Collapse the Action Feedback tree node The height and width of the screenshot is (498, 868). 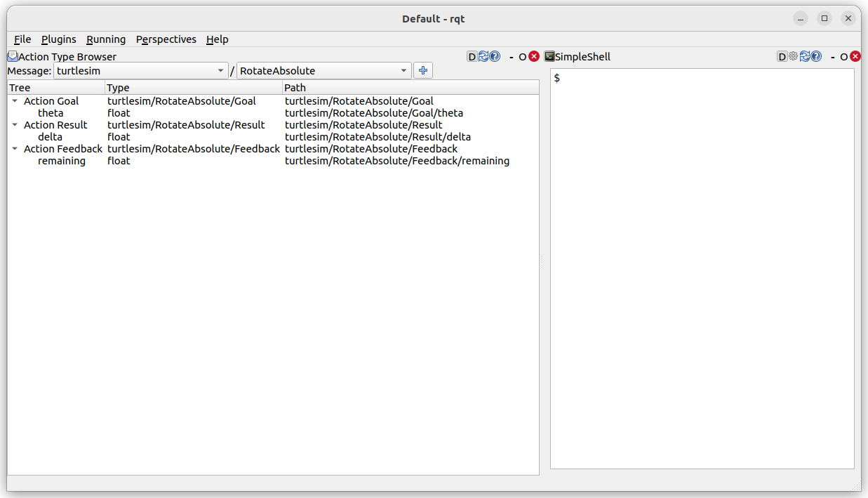pyautogui.click(x=15, y=149)
